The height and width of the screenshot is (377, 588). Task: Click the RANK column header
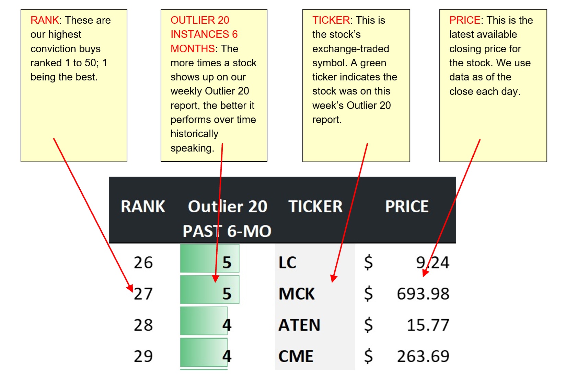(x=143, y=207)
